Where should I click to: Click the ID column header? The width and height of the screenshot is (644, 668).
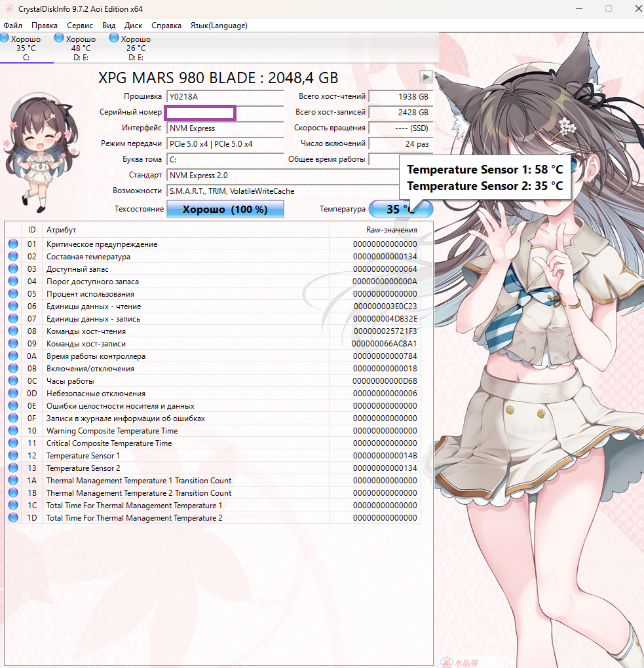(x=31, y=230)
